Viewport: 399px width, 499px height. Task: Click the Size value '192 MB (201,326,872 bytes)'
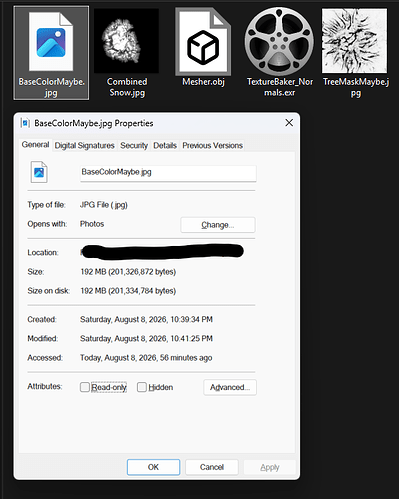128,272
